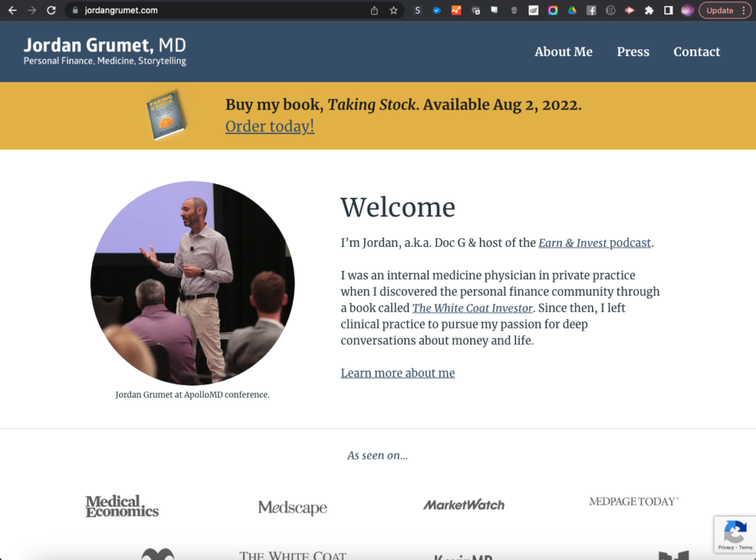
Task: Click the Update button in Chrome toolbar
Action: pos(719,10)
